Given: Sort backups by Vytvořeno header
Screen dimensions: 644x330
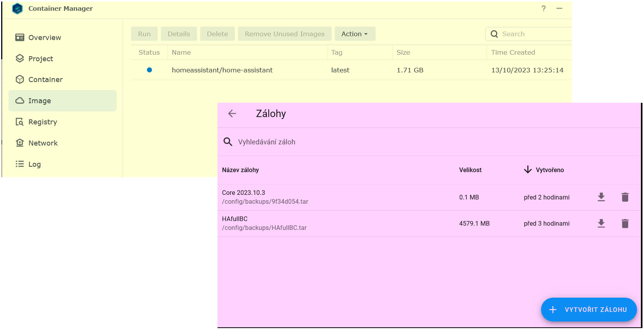Looking at the screenshot, I should coord(550,170).
